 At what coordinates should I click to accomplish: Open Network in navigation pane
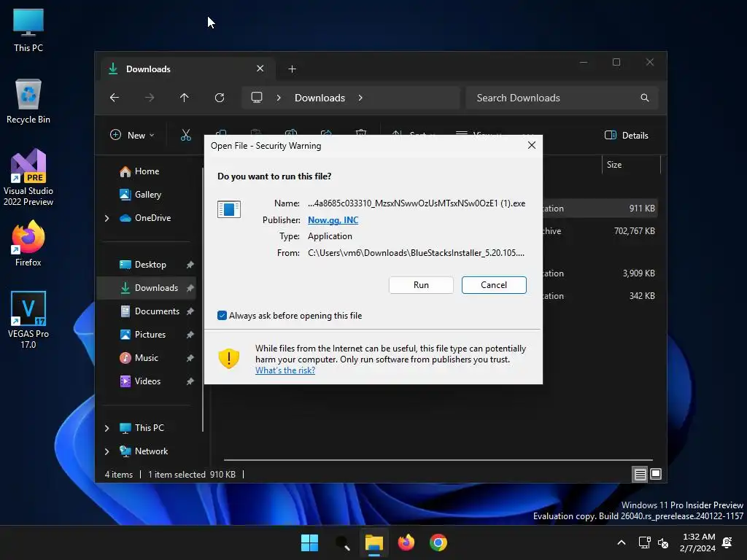pos(151,451)
